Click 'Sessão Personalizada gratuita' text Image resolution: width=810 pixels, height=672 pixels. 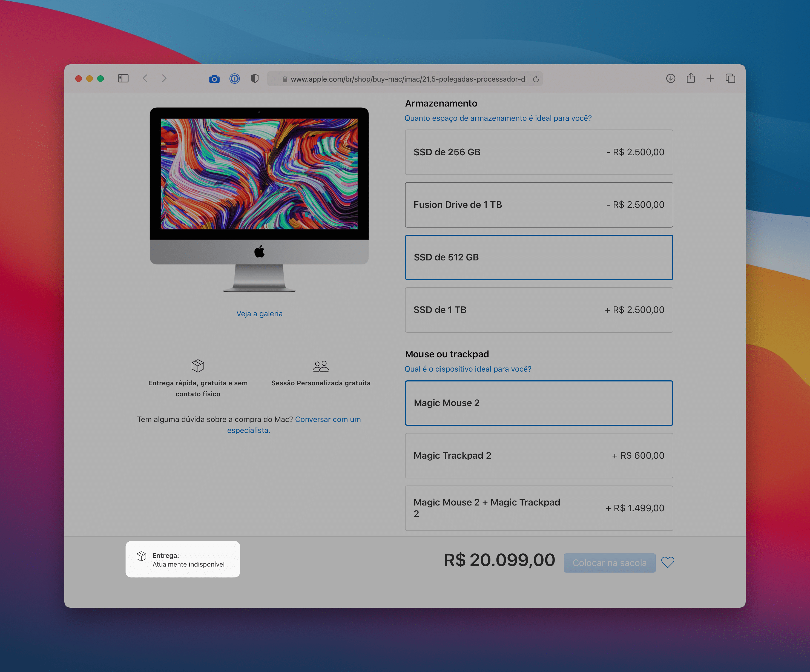point(321,383)
